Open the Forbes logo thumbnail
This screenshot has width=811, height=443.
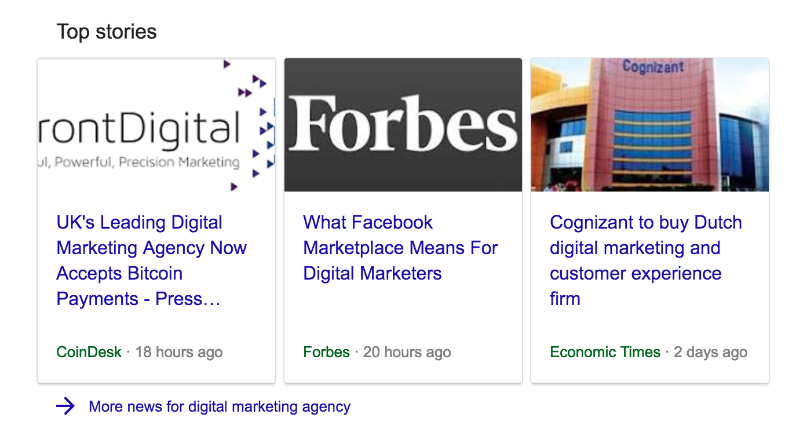pyautogui.click(x=403, y=124)
